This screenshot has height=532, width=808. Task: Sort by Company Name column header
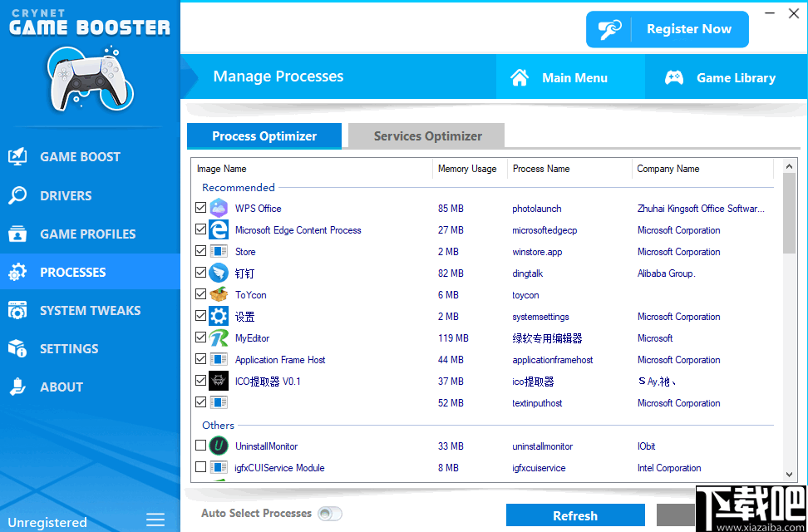point(702,169)
